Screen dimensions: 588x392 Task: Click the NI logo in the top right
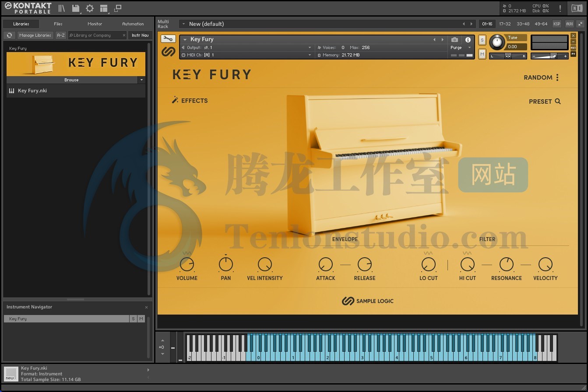(x=577, y=8)
